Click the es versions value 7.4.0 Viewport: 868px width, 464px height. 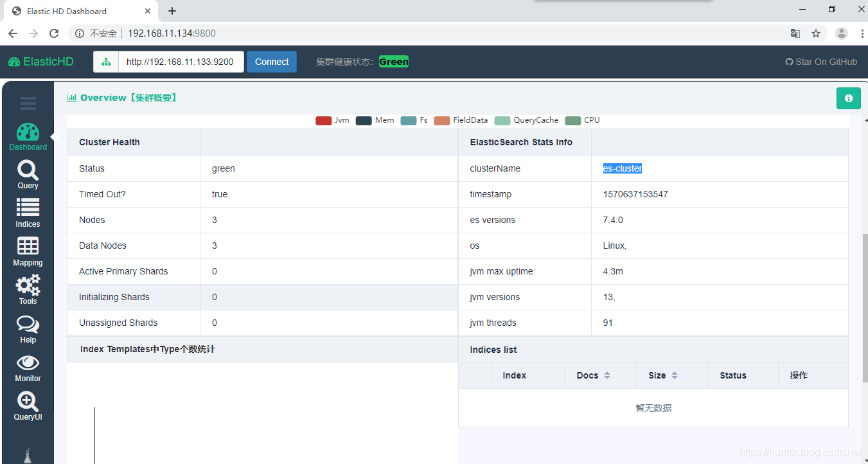click(x=613, y=220)
